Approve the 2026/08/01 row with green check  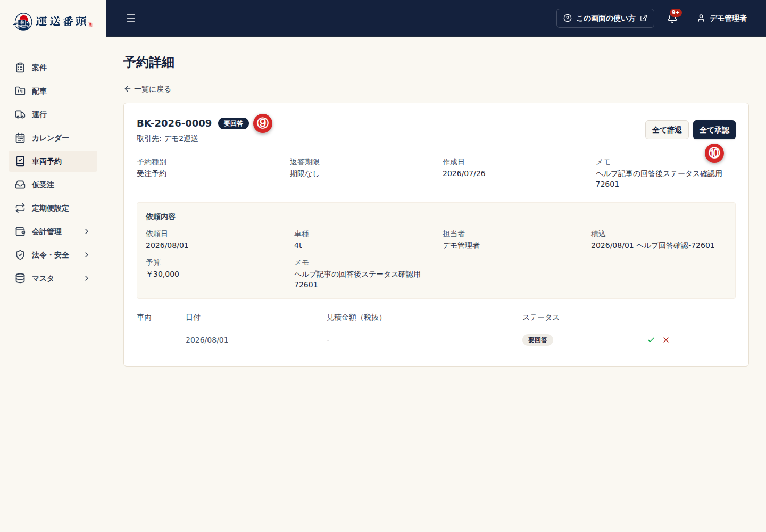click(651, 340)
